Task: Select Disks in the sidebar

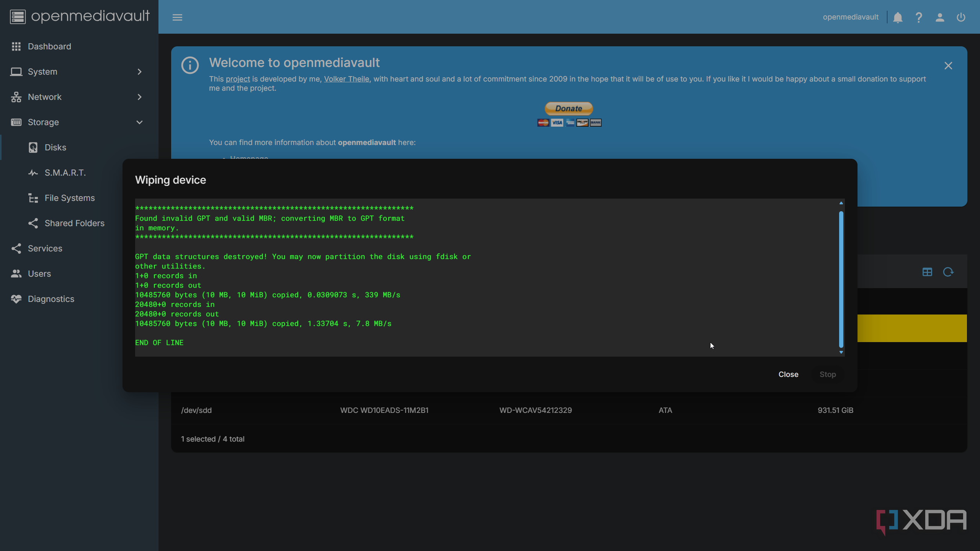Action: [79, 147]
